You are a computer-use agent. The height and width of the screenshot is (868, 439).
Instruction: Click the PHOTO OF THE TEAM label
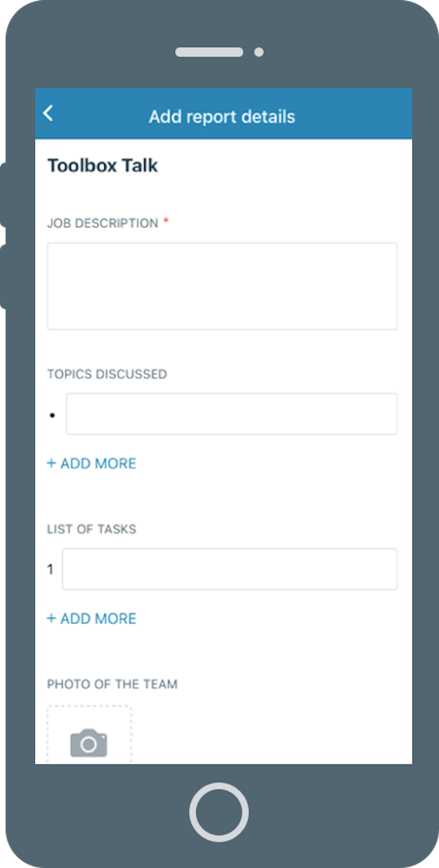112,684
